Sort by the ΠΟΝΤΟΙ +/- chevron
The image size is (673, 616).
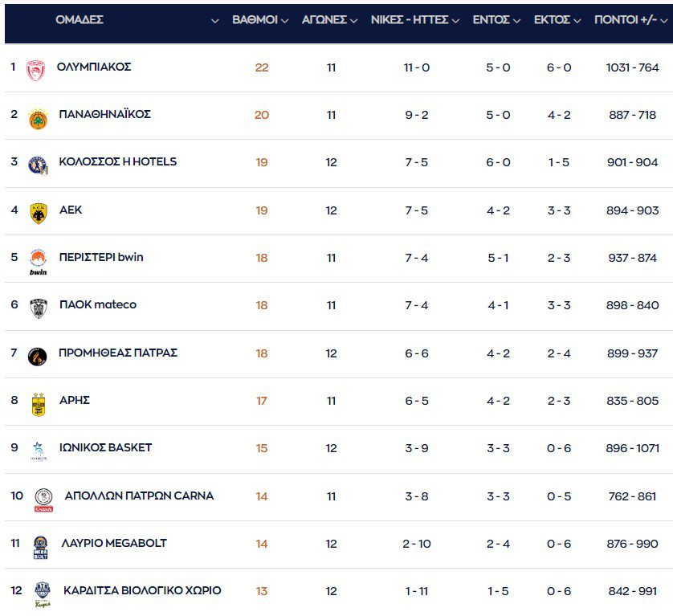pyautogui.click(x=663, y=21)
